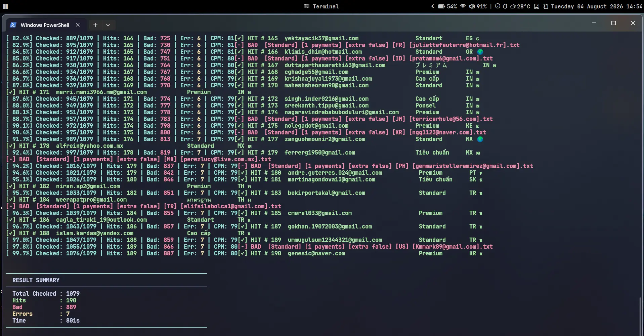Click the 'Total Checked : 1079' summary line
Screen dimensions: 644x336
point(46,294)
